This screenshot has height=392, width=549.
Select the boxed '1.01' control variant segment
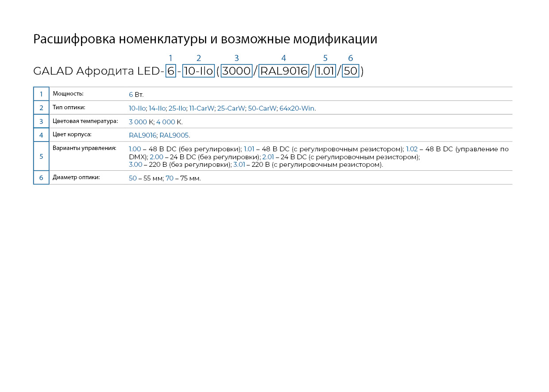pyautogui.click(x=325, y=71)
